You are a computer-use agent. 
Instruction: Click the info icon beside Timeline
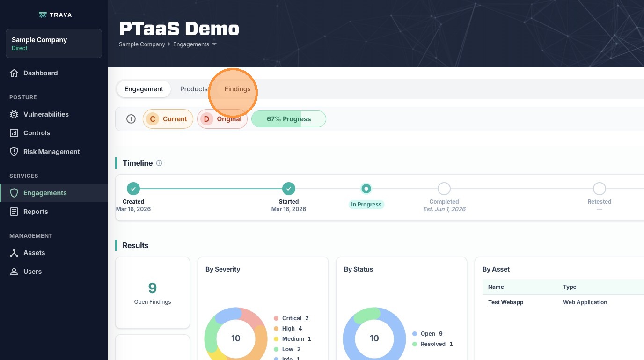point(159,163)
